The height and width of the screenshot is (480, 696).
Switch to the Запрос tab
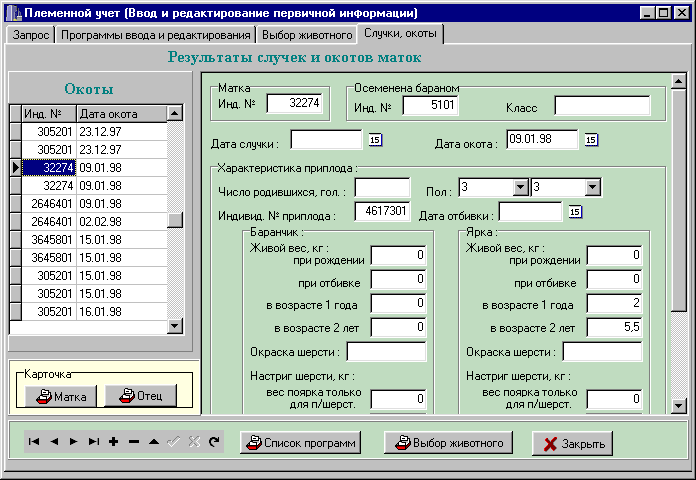pos(30,35)
